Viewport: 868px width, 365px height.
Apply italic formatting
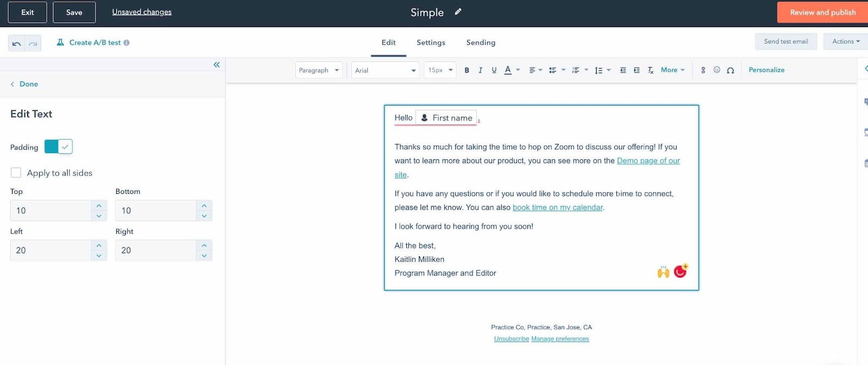480,70
